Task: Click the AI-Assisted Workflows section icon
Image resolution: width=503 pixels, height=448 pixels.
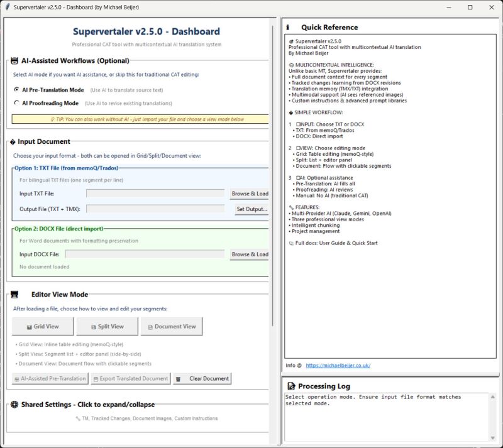Action: point(14,61)
